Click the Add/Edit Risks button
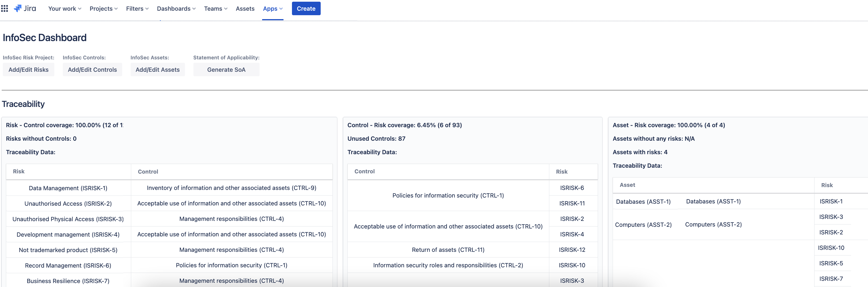This screenshot has height=287, width=868. coord(29,70)
